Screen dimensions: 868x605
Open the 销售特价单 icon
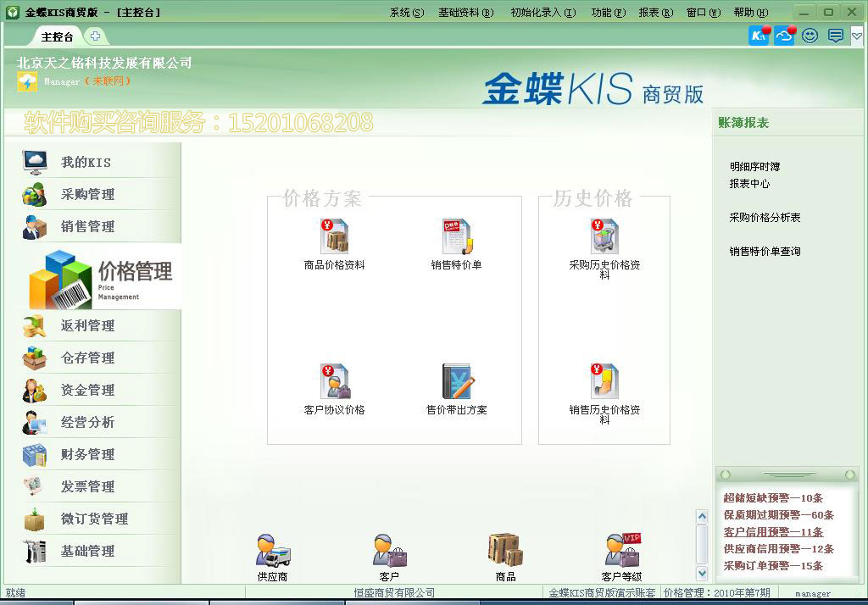pyautogui.click(x=456, y=236)
